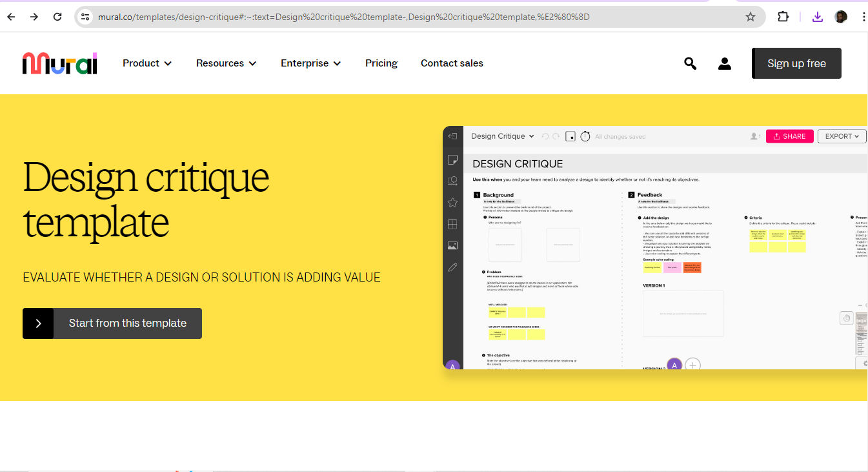Click the VERSION 1 label in preview

pyautogui.click(x=654, y=285)
